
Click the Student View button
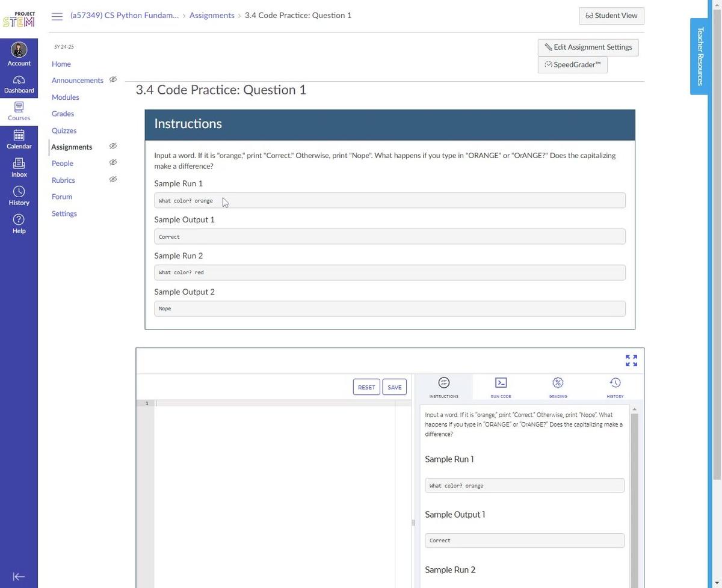coord(611,16)
